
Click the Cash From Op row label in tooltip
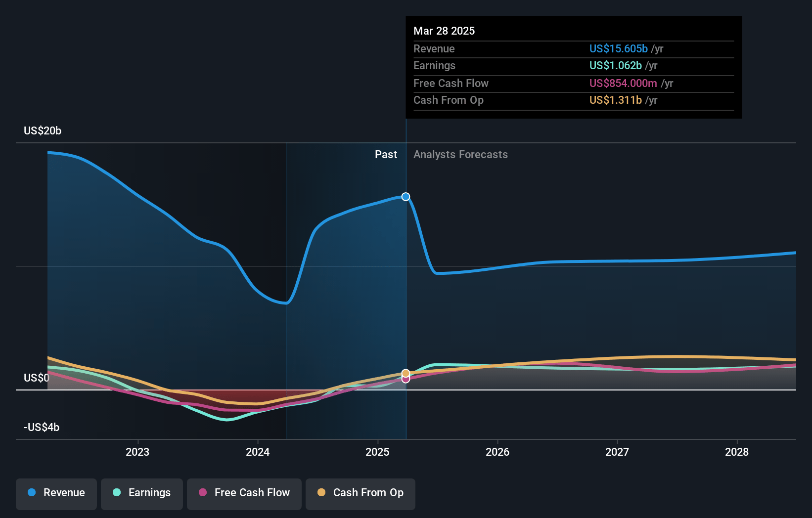[x=449, y=100]
